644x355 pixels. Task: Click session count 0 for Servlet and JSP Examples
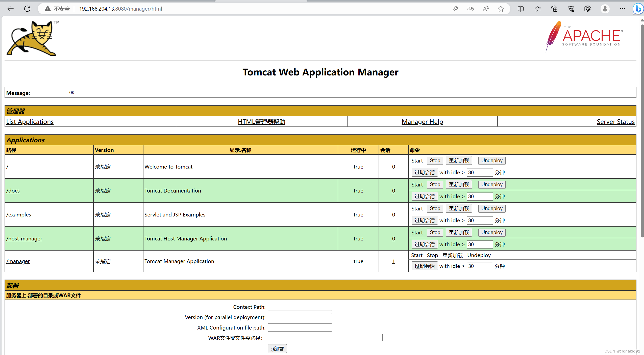click(x=393, y=215)
